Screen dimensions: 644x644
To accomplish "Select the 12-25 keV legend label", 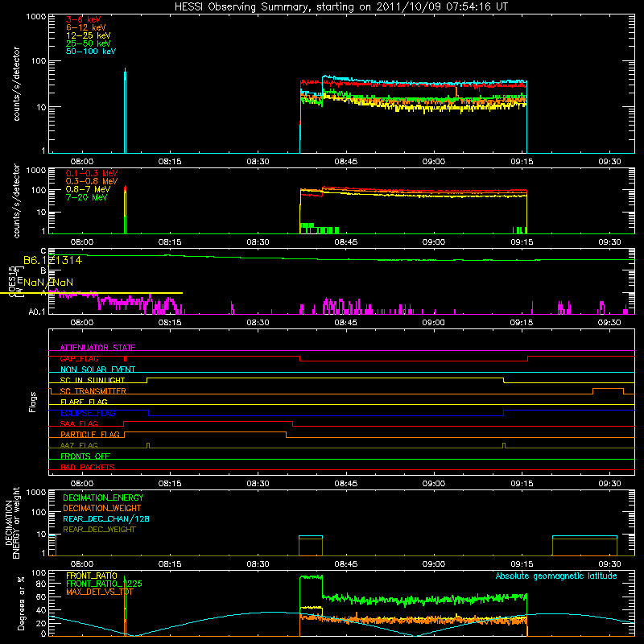I will 89,35.
